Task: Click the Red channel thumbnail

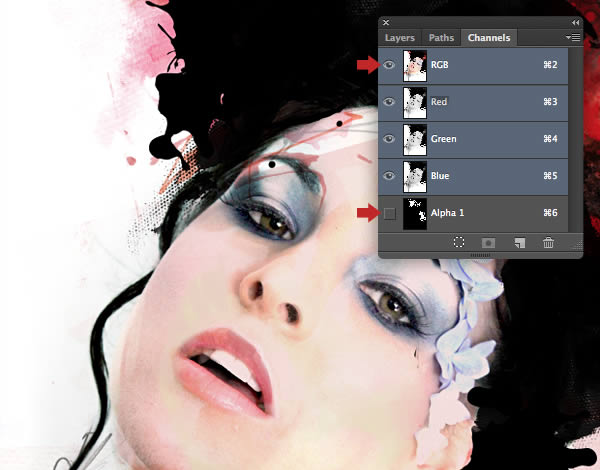Action: pyautogui.click(x=415, y=103)
